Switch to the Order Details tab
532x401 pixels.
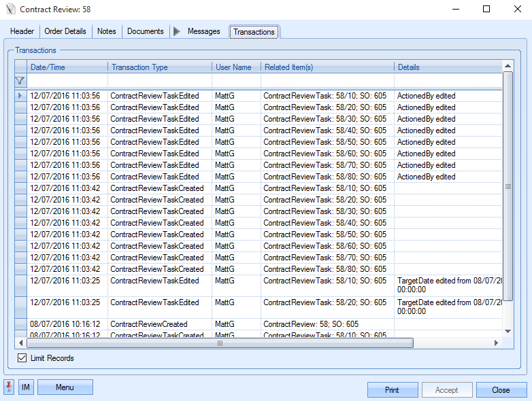click(65, 31)
